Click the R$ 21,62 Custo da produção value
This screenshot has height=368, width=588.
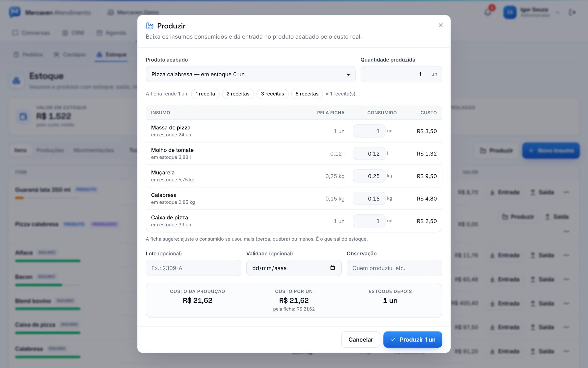(x=197, y=300)
